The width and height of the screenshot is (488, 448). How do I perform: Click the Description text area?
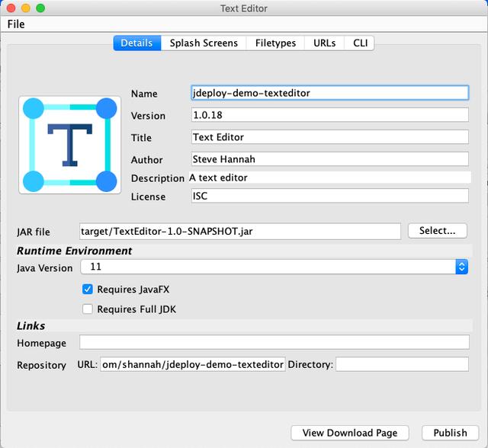tap(329, 178)
